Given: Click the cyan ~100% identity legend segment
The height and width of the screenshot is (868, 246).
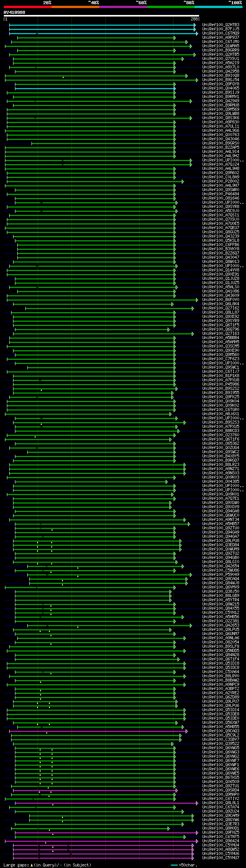Looking at the screenshot, I should coord(218,7).
